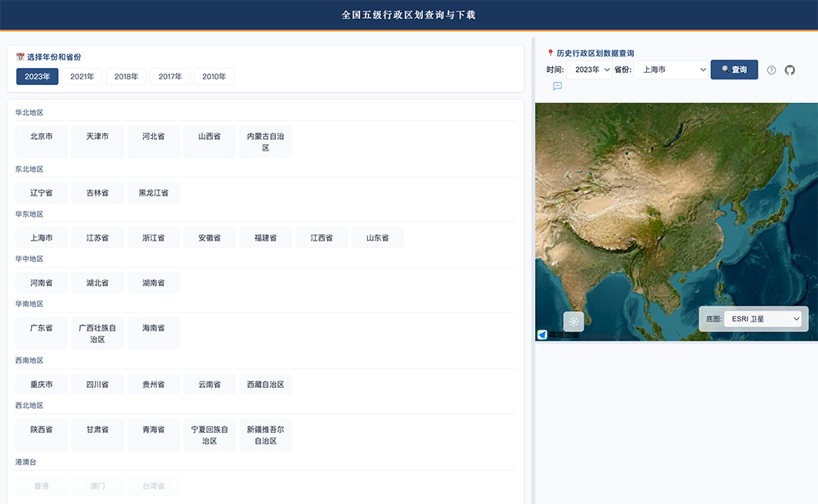Choose 西藏自治区 button
This screenshot has width=818, height=504.
pos(266,385)
